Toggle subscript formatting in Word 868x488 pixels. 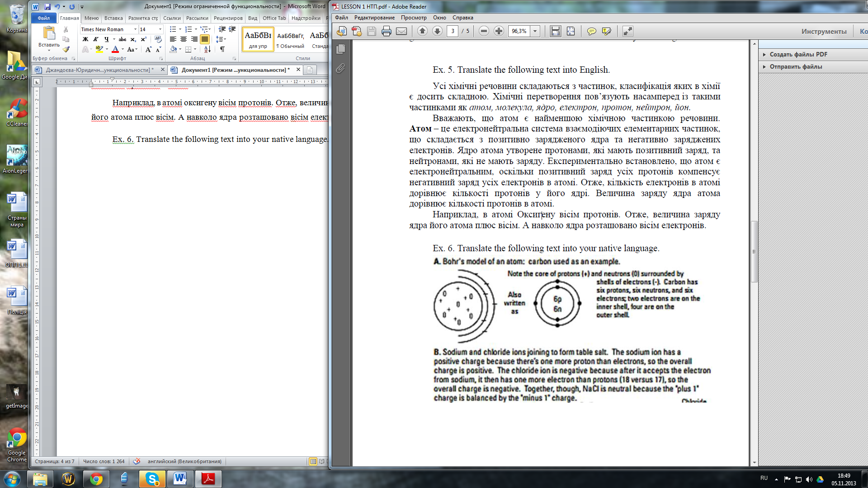coord(133,39)
